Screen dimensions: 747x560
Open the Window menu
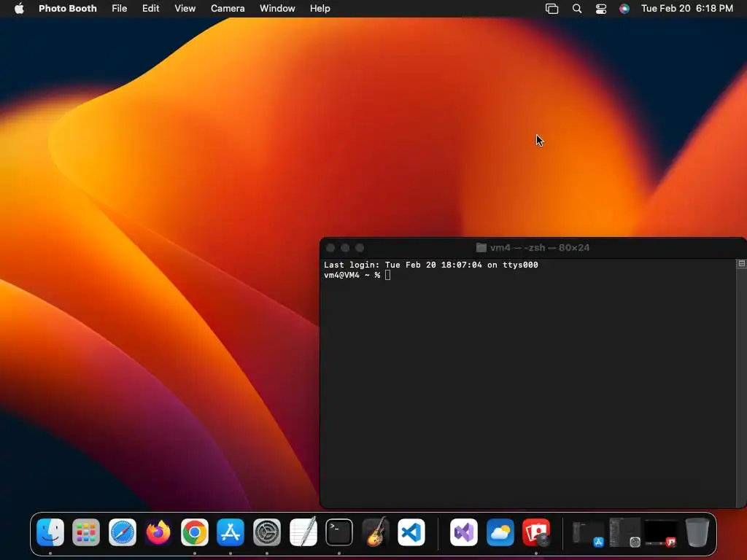point(277,8)
